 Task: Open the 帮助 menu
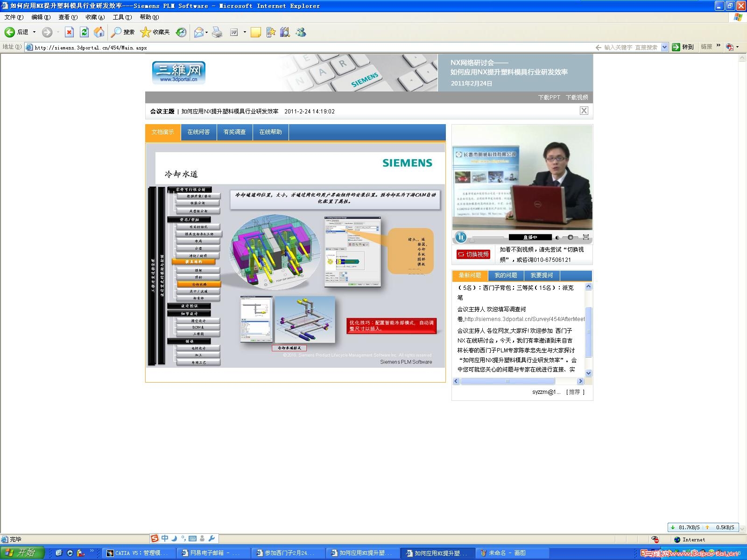pyautogui.click(x=149, y=17)
